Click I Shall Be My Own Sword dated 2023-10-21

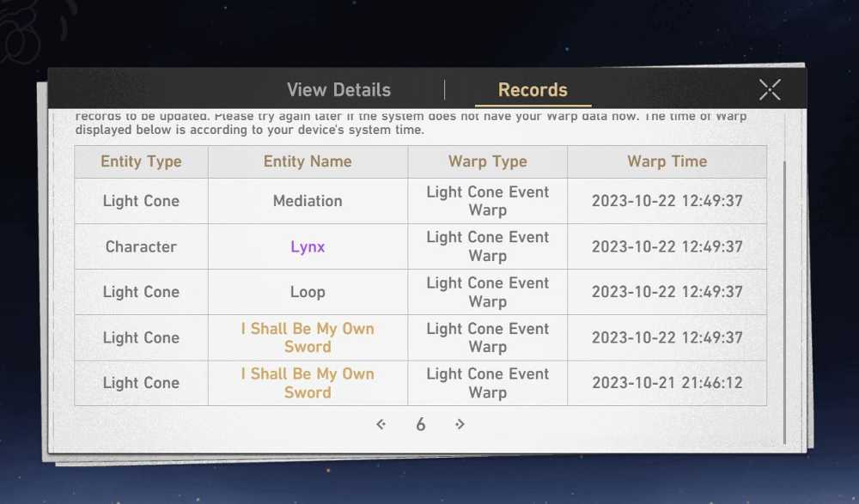point(308,383)
